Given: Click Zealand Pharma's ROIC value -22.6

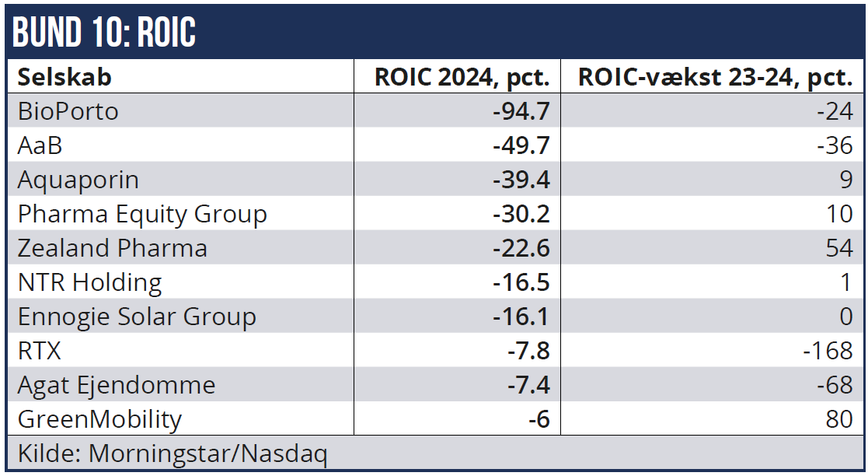Looking at the screenshot, I should click(521, 248).
